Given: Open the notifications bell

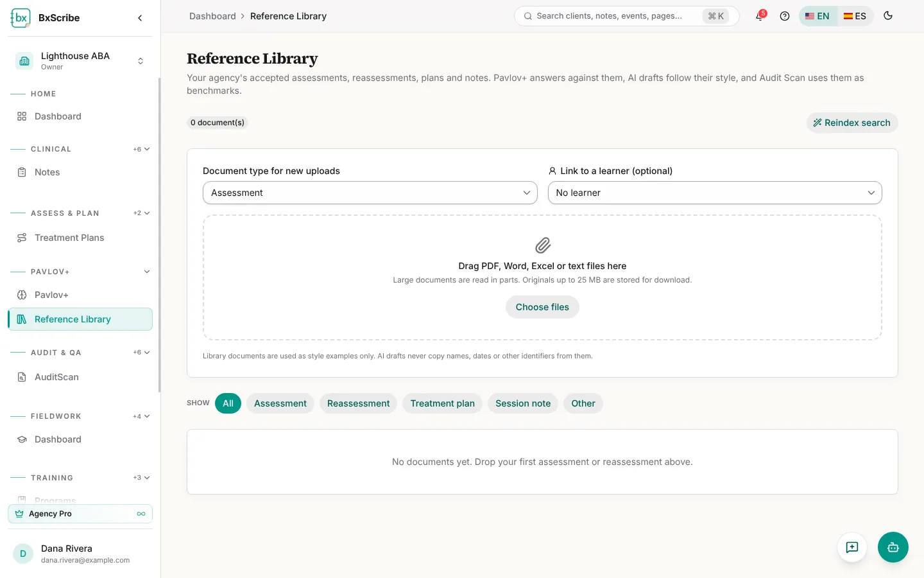Looking at the screenshot, I should tap(760, 16).
